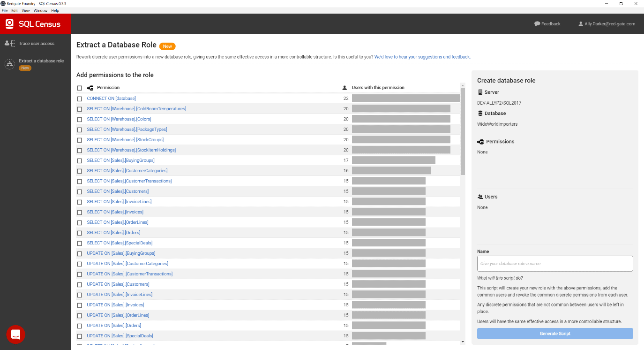Open UPDATE ON [Sales].[Customers] link
Screen dimensions: 644x350
tap(118, 284)
